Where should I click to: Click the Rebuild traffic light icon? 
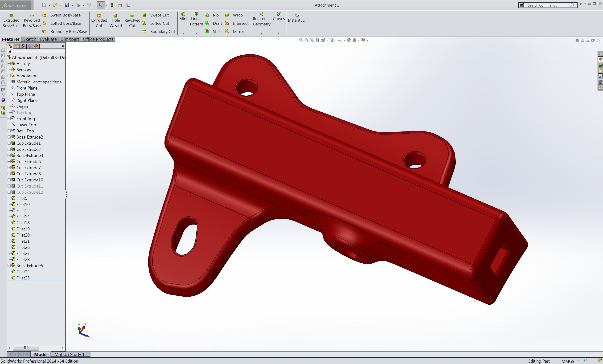click(112, 5)
